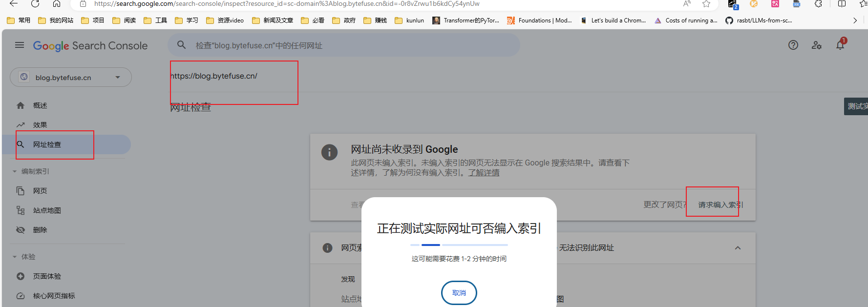Image resolution: width=868 pixels, height=307 pixels.
Task: Collapse the 编制索引 sidebar section
Action: pos(15,171)
